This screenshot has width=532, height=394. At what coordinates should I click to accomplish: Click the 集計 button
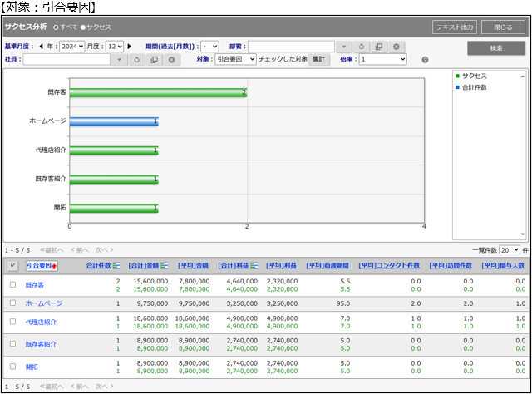pyautogui.click(x=319, y=59)
